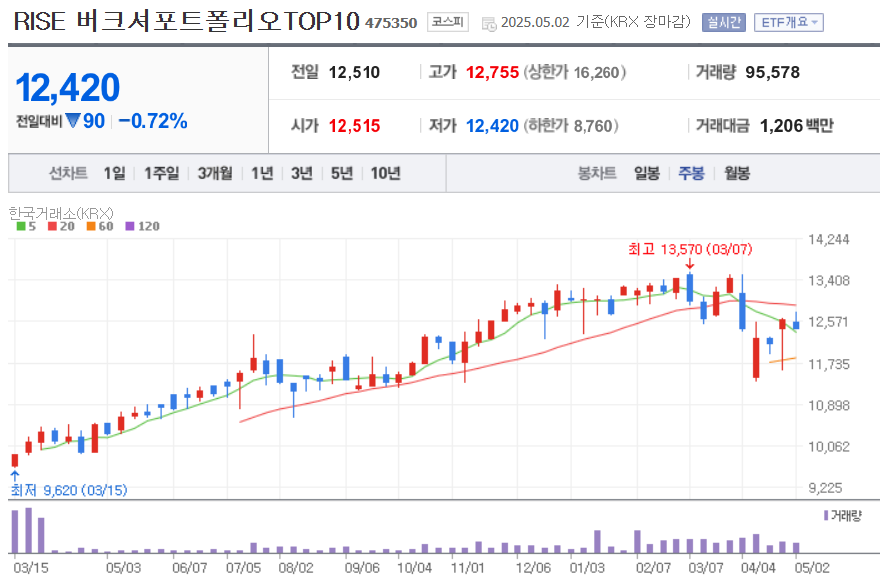Click the 코스피 market badge
This screenshot has height=583, width=880.
(x=448, y=22)
